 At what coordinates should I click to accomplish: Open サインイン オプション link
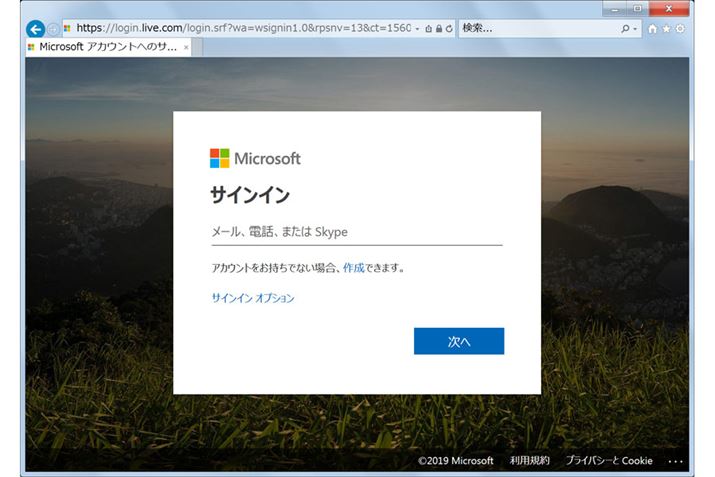click(x=253, y=298)
